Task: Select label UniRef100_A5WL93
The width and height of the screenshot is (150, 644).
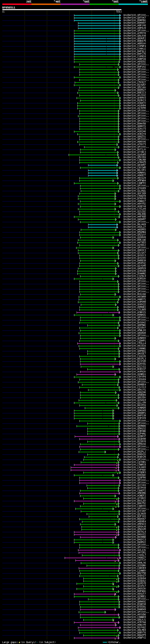Action: point(135,330)
